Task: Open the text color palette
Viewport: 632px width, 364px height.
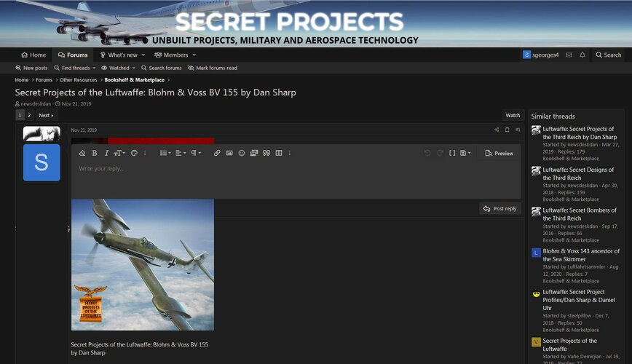Action: click(134, 153)
